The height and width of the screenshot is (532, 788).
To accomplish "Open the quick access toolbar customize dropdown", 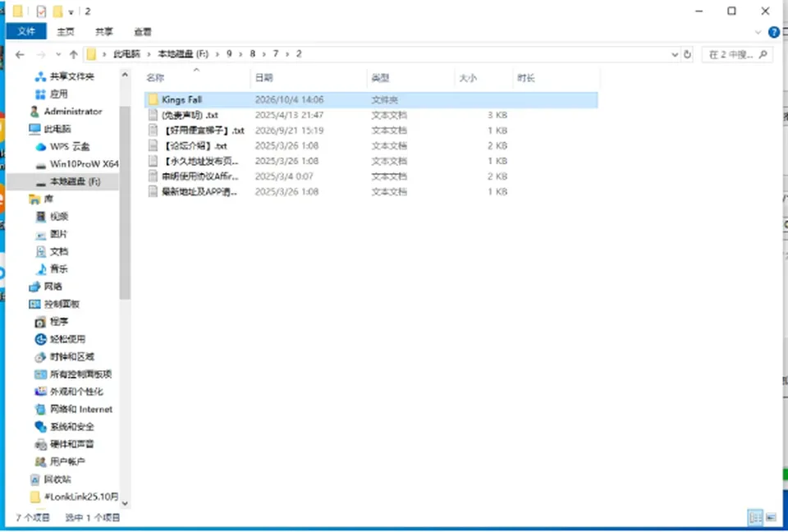I will [71, 11].
